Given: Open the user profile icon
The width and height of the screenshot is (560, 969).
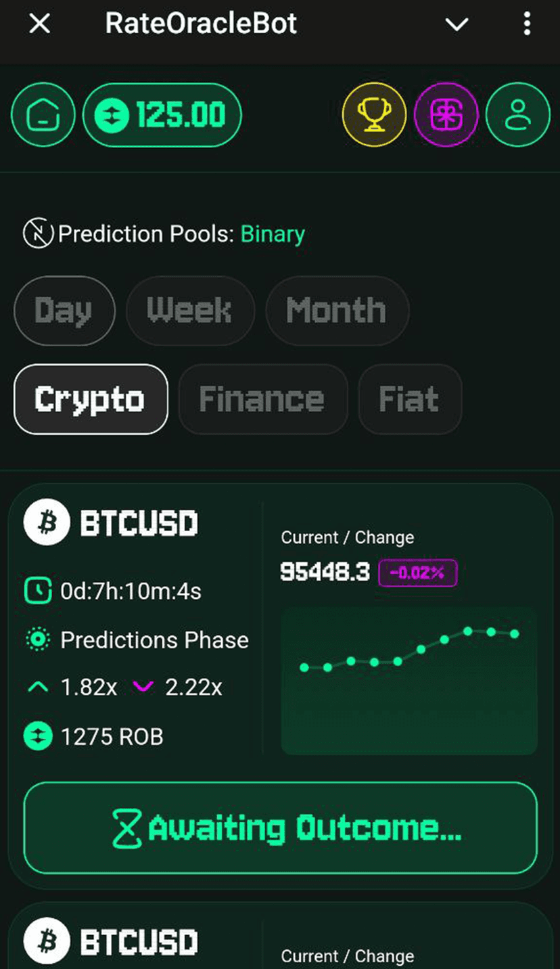Looking at the screenshot, I should 518,116.
